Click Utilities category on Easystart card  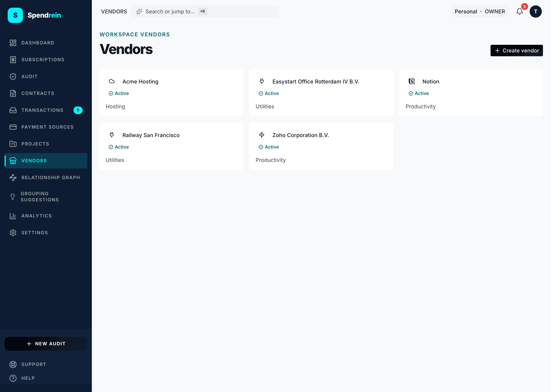(x=265, y=106)
